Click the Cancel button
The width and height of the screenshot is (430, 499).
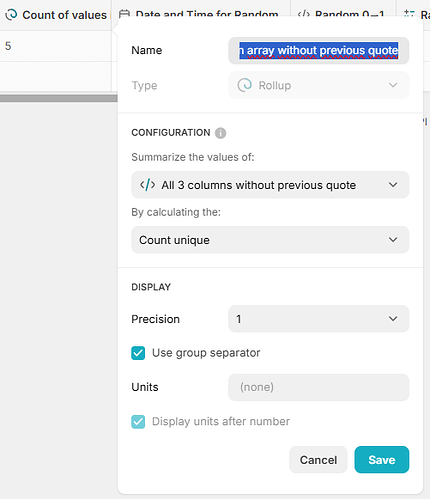click(318, 460)
